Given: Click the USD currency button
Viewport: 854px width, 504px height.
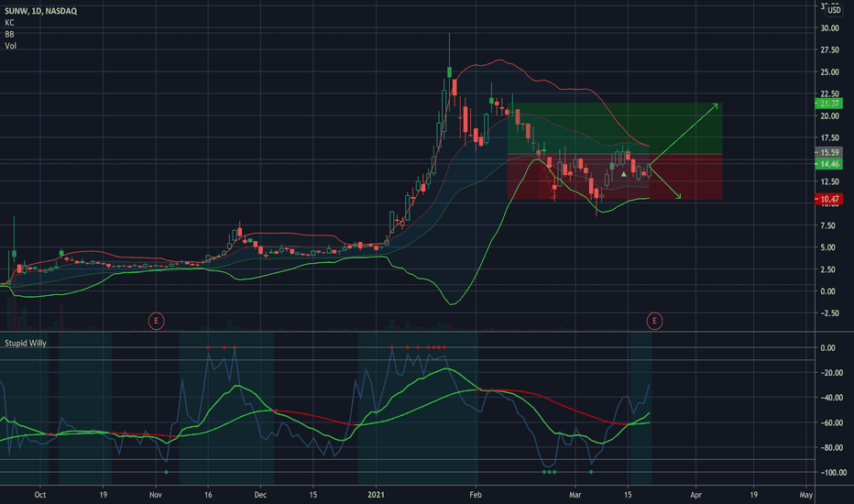Looking at the screenshot, I should [834, 10].
